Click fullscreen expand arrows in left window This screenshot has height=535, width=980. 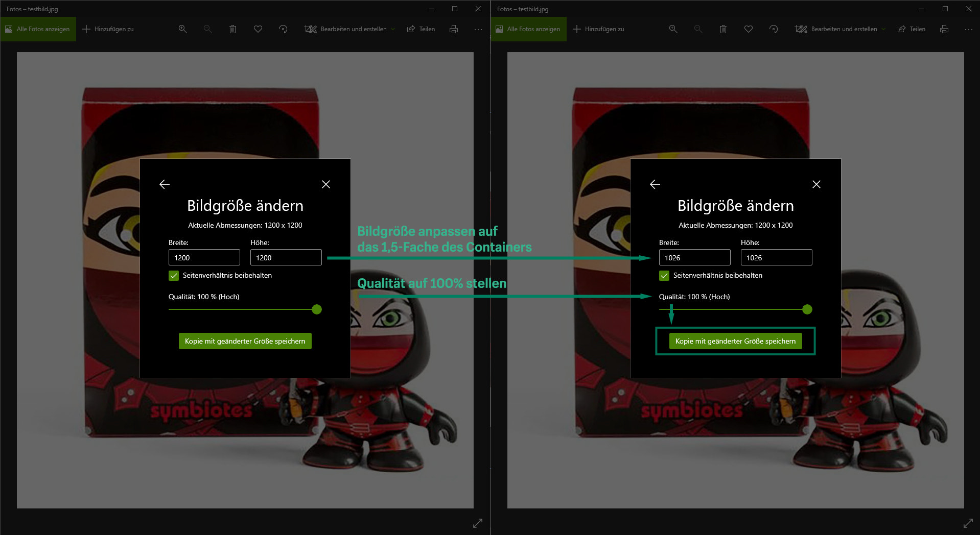point(478,523)
